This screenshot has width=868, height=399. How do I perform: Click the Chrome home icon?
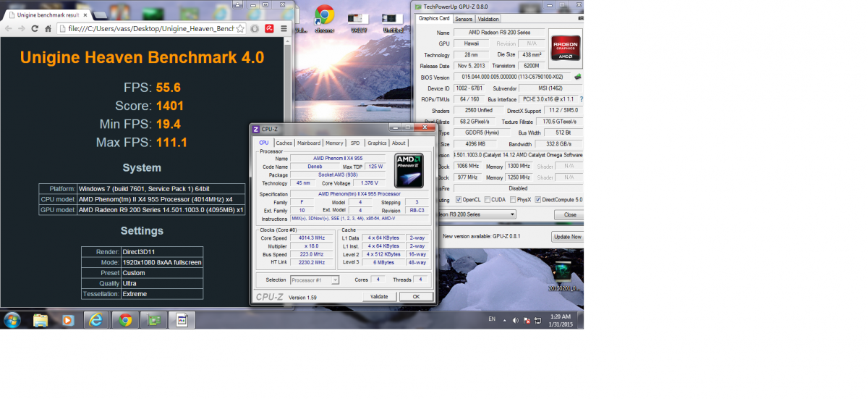48,28
